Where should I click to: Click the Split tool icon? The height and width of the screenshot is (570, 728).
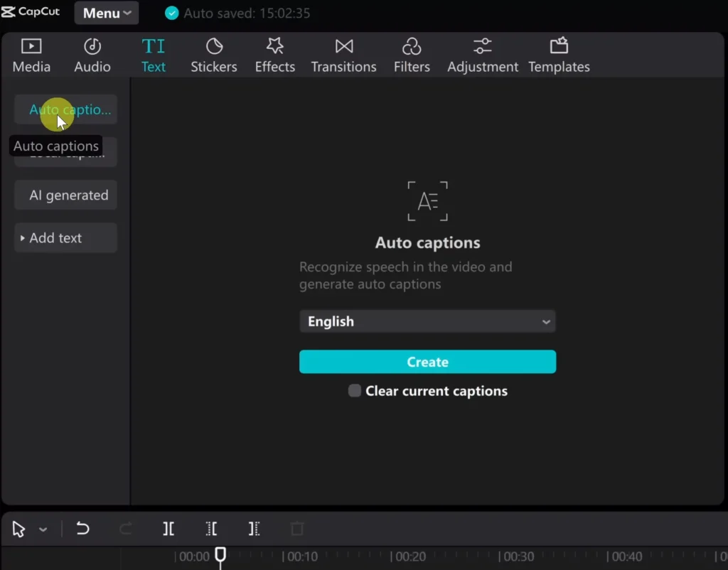tap(168, 529)
